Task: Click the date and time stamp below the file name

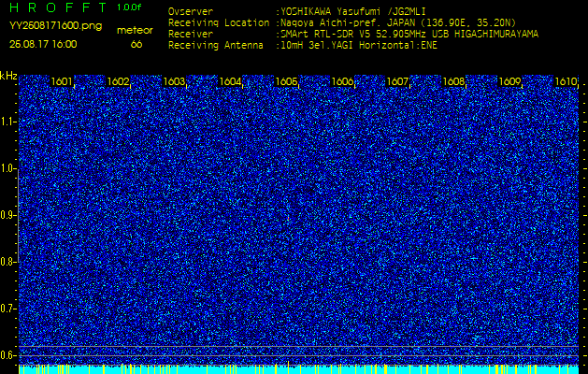Action: click(43, 44)
